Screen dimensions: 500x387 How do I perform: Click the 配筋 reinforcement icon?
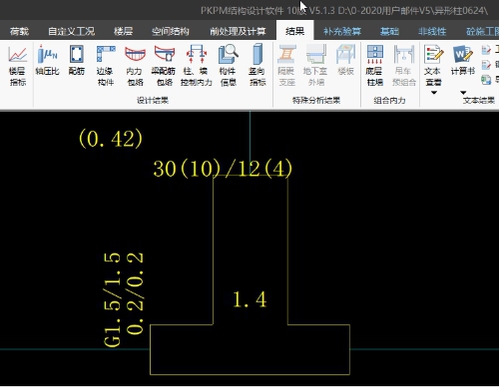[77, 60]
